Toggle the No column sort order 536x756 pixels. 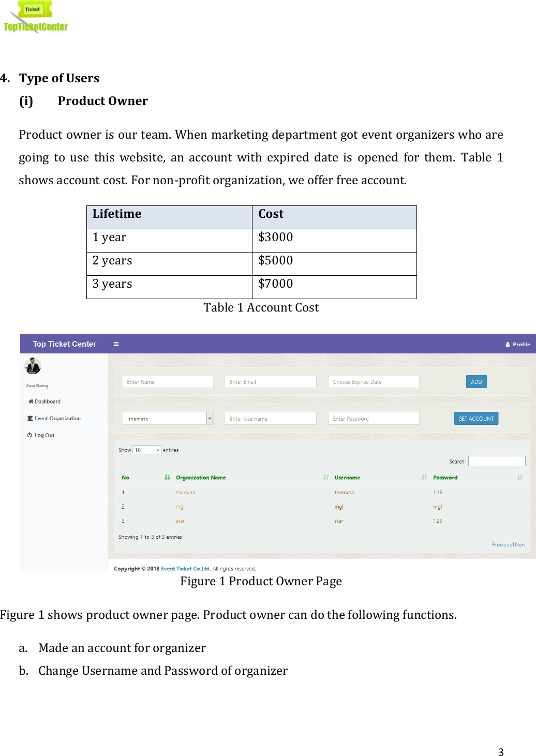tap(166, 477)
